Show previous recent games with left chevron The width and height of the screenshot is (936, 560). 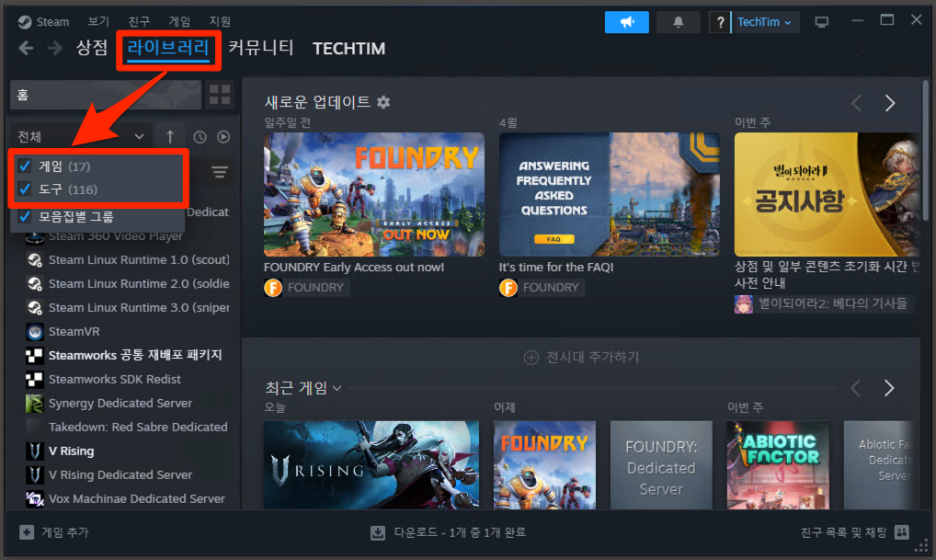pos(856,388)
